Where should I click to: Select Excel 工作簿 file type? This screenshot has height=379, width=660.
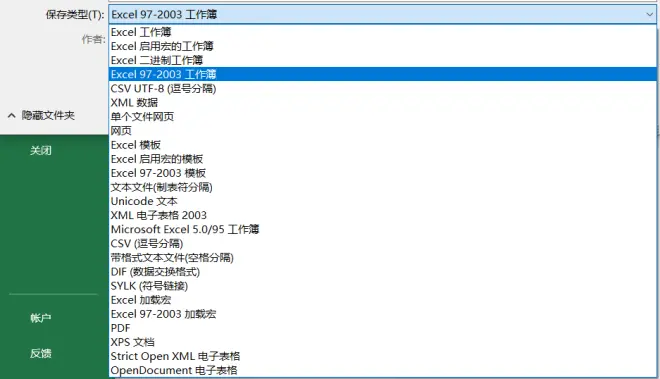click(x=383, y=32)
